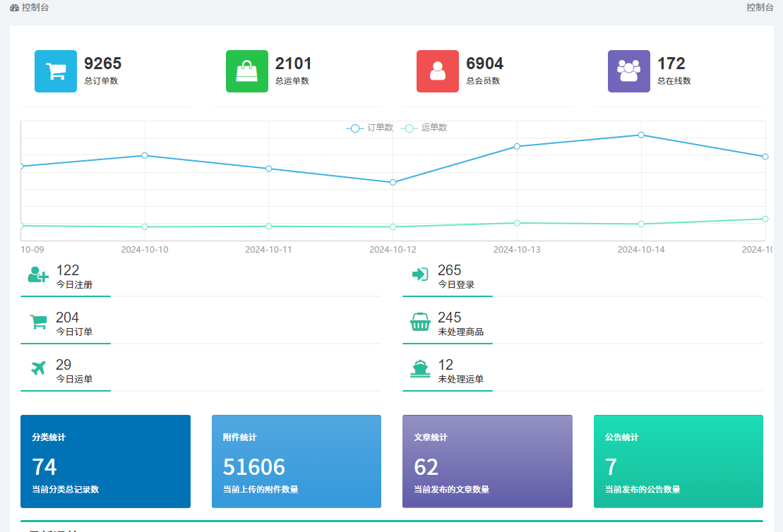Click the green shopping bag waybill icon
The image size is (783, 532).
pos(246,71)
